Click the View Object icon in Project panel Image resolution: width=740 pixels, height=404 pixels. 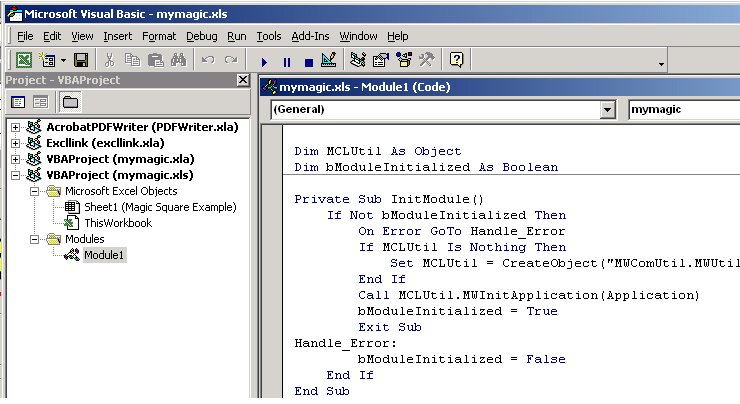[41, 102]
